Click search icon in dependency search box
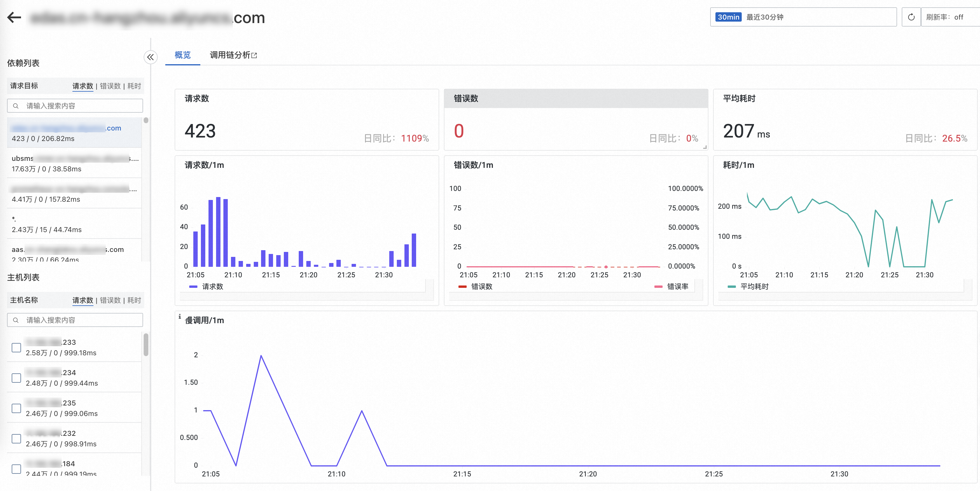 (x=15, y=106)
